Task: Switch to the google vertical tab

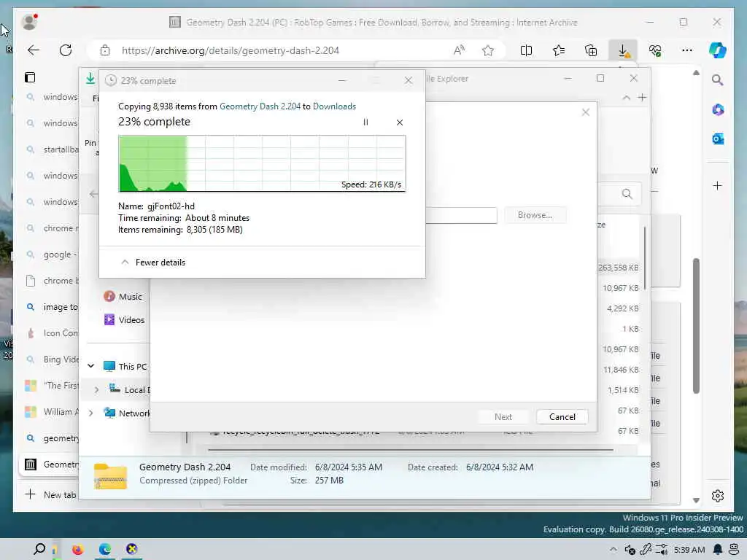Action: [51, 254]
